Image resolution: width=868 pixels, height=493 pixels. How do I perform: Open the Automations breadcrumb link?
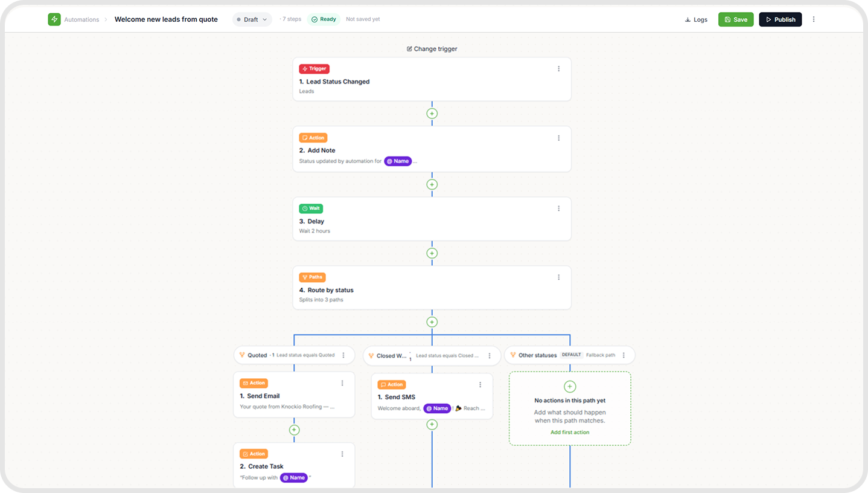click(81, 19)
